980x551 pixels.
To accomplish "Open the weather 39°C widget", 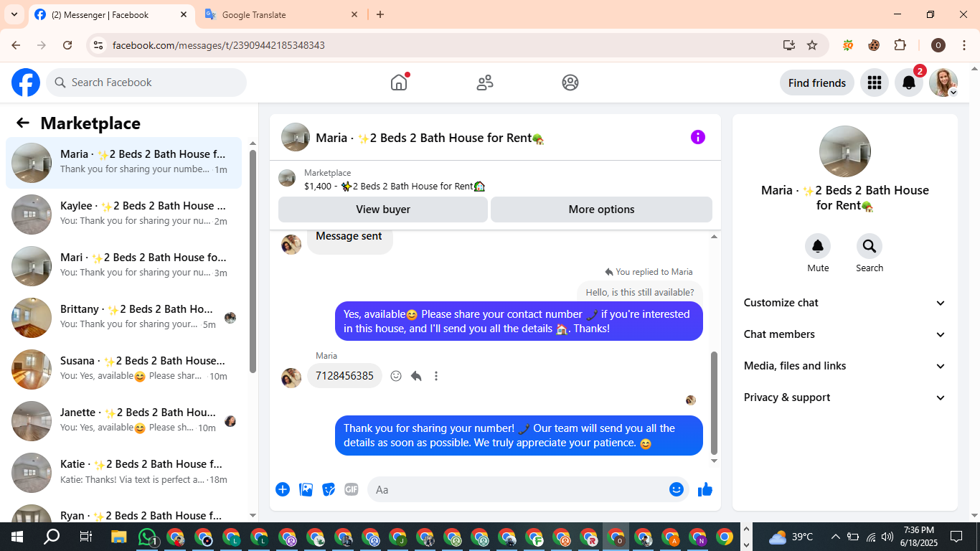I will 791,537.
